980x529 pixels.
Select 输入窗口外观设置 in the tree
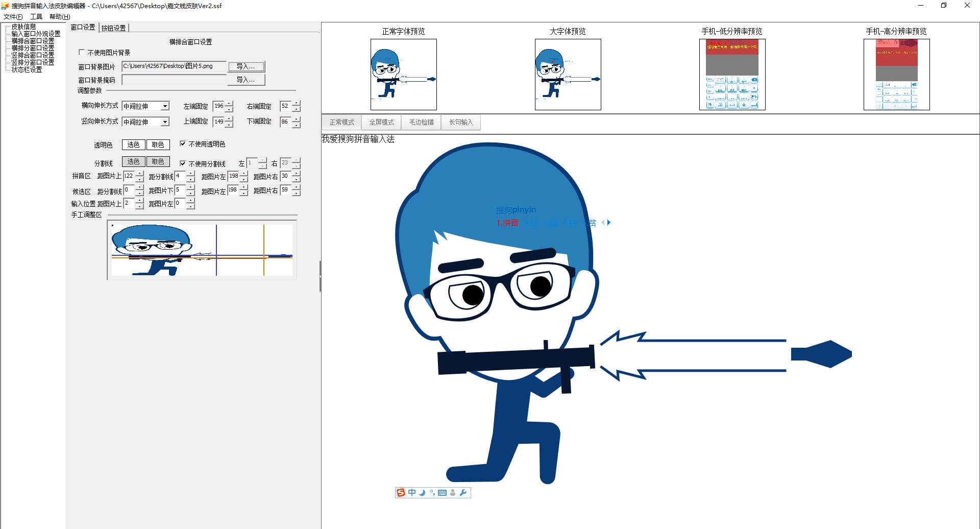point(36,34)
